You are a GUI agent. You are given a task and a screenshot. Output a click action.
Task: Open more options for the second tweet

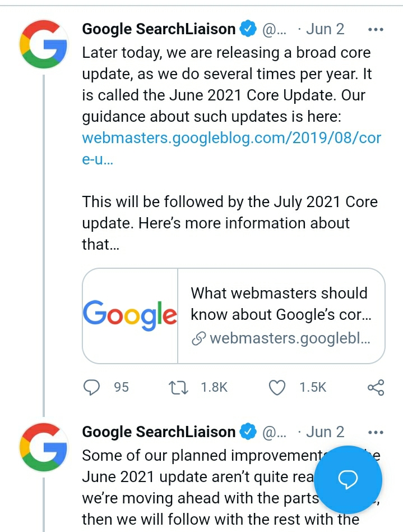click(374, 432)
